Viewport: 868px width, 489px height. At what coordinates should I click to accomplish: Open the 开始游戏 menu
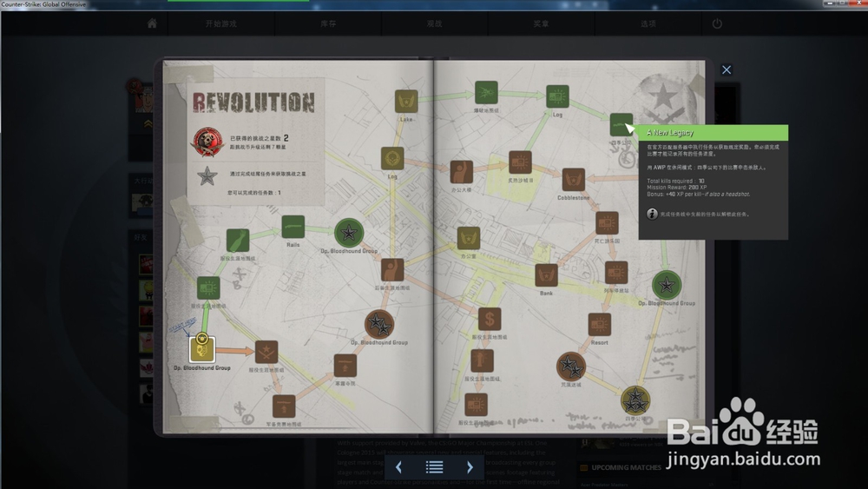click(220, 23)
